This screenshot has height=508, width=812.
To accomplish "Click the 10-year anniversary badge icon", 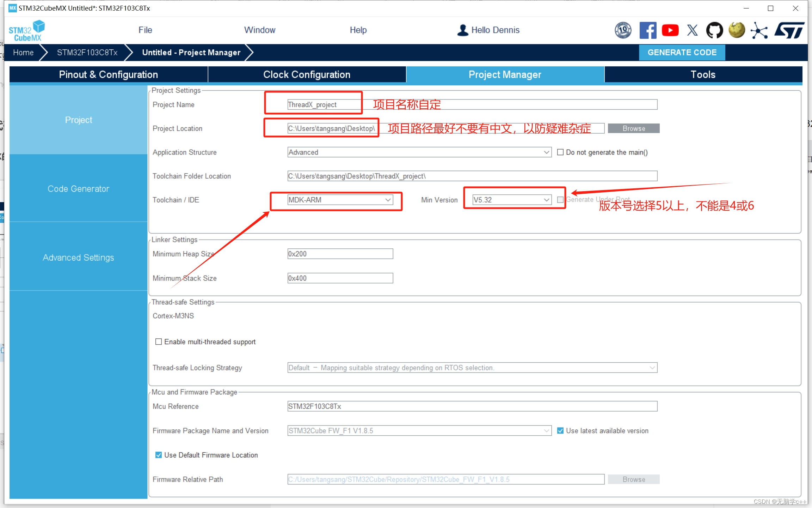I will tap(623, 30).
